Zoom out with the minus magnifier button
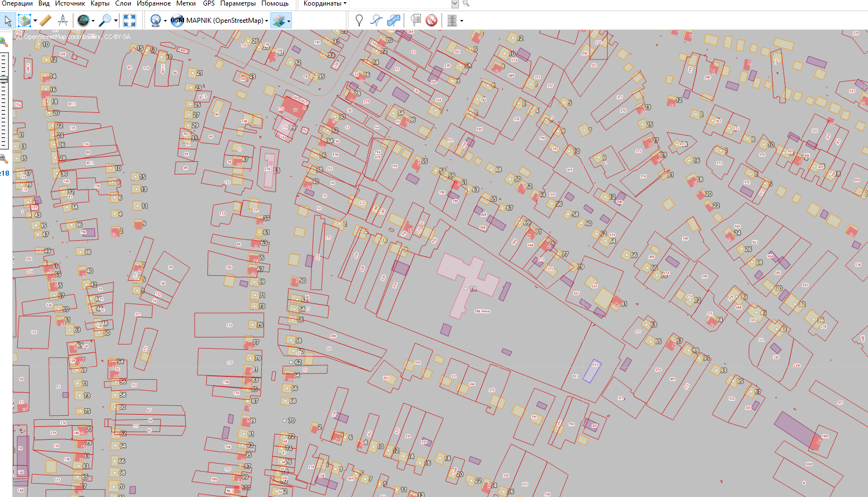 point(3,158)
